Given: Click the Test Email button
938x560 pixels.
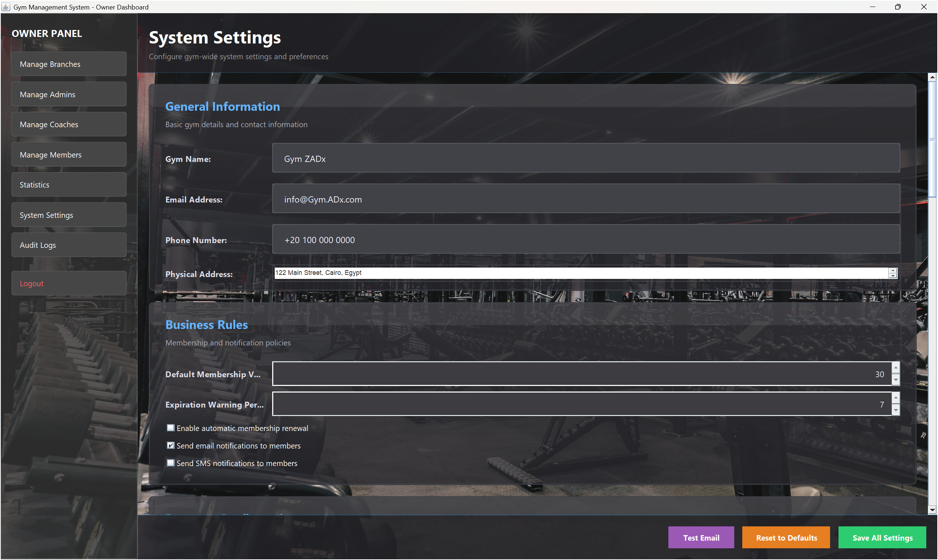Looking at the screenshot, I should pos(701,537).
